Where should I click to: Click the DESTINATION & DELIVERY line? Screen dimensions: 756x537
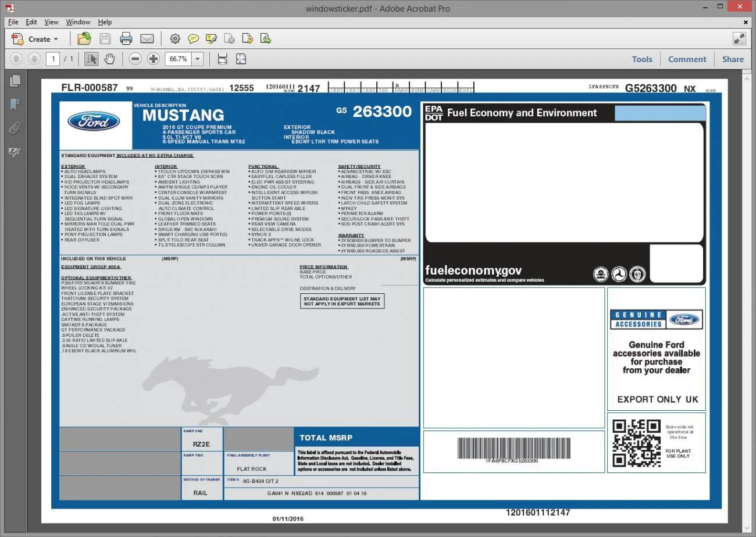(x=328, y=289)
